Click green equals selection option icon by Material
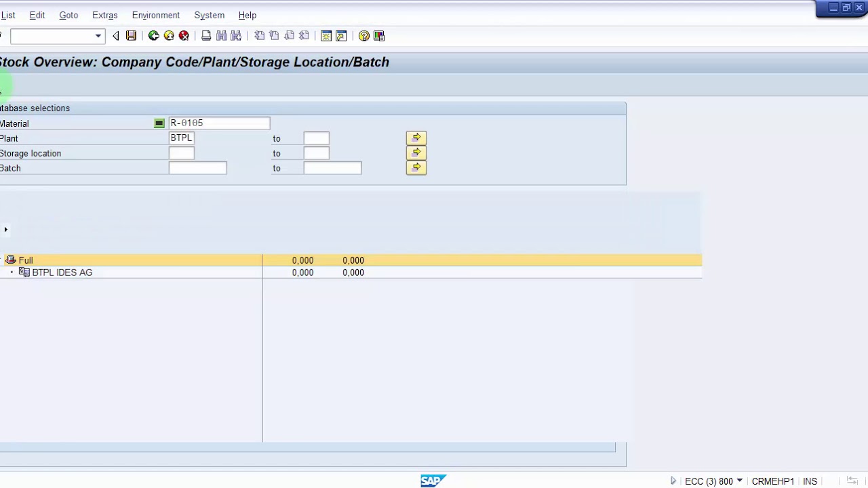The image size is (868, 488). coord(159,123)
